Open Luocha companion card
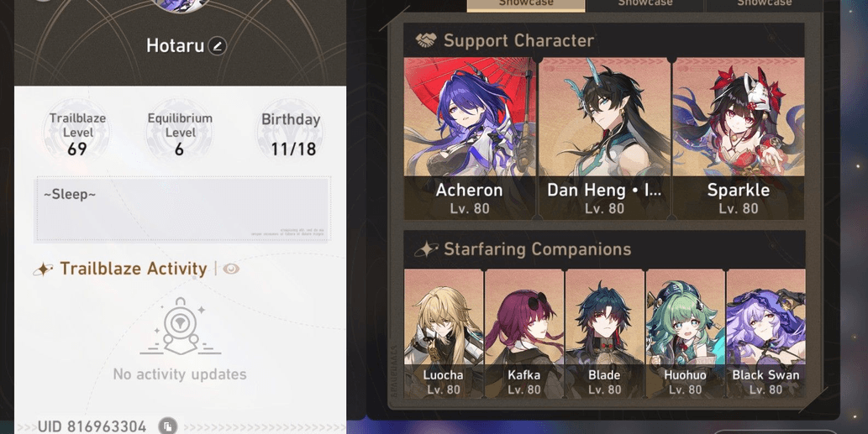 (x=444, y=333)
